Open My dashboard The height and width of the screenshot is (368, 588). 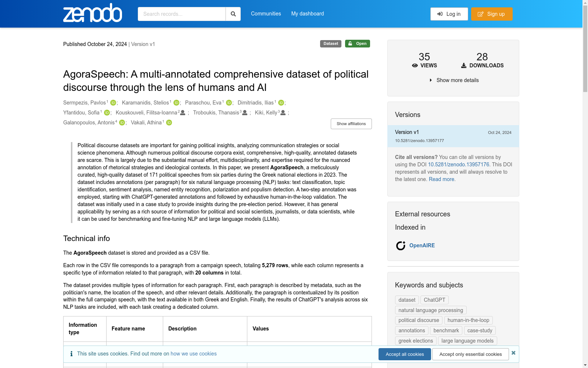point(308,14)
